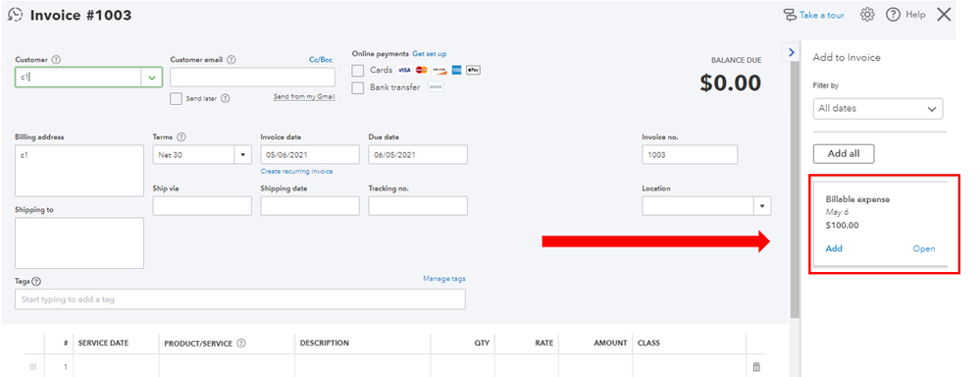
Task: Delete line 1 with trash icon
Action: [756, 367]
